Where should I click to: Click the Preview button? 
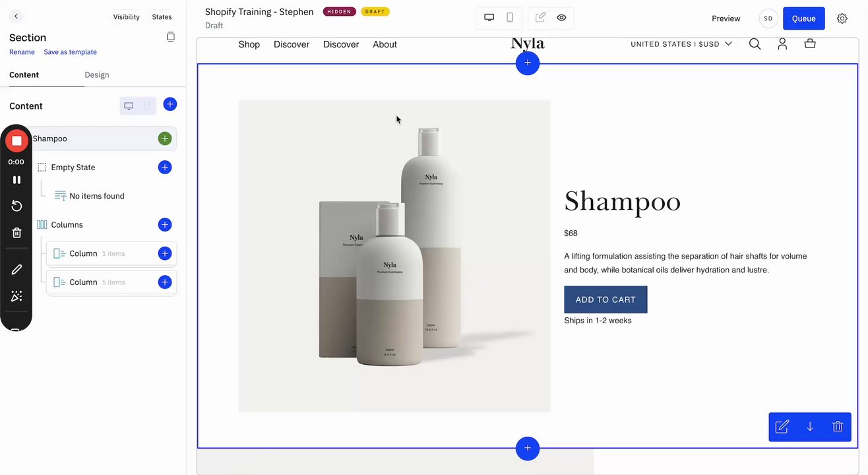pos(726,18)
